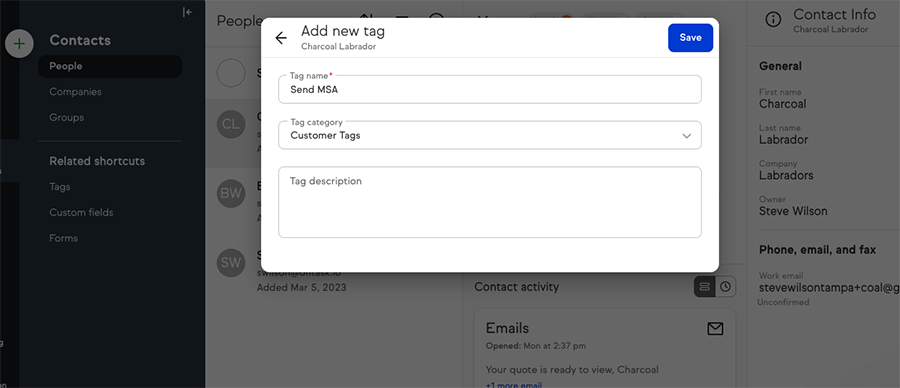Screen dimensions: 900x388
Task: Click the 'Opened: Mon at 2:37 pm' text
Action: pyautogui.click(x=536, y=346)
